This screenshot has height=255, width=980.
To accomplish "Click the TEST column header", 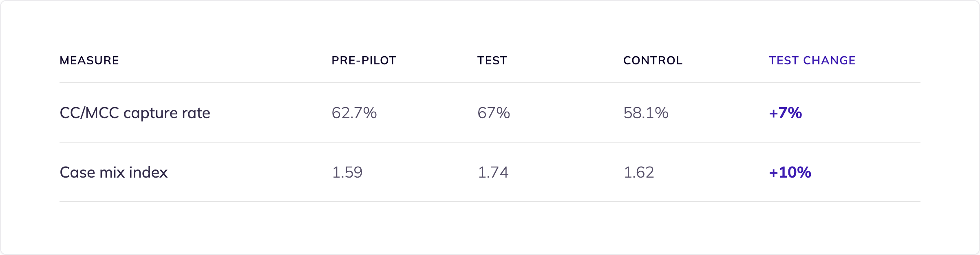I will [492, 61].
